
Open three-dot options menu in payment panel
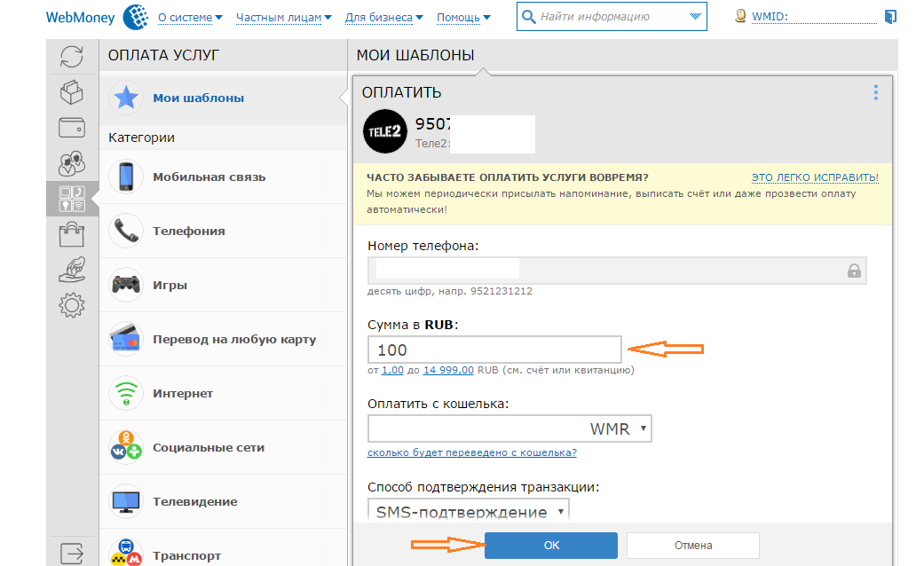(x=875, y=93)
